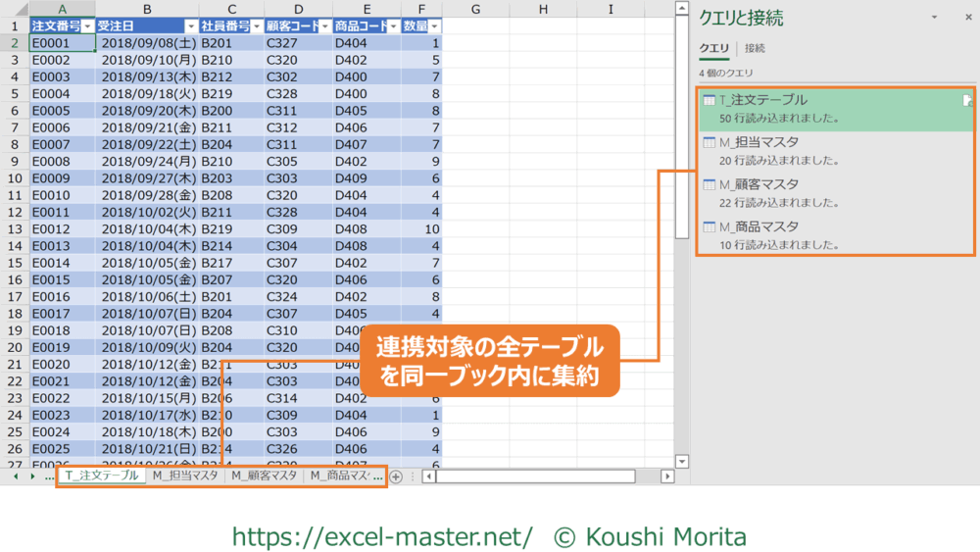Open the M_顧客マスタ sheet tab

pyautogui.click(x=264, y=477)
